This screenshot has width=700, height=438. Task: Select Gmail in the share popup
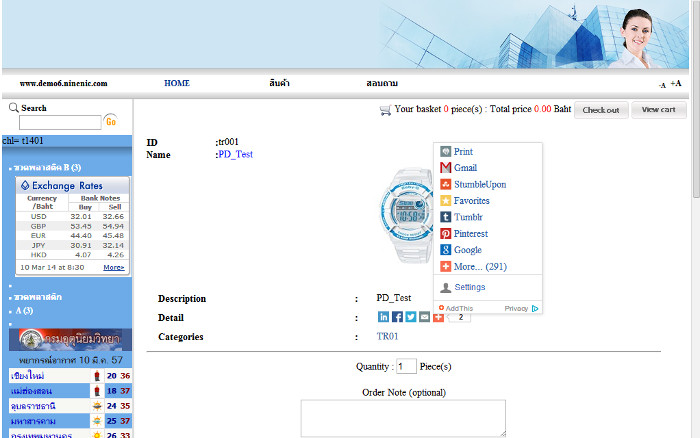[465, 168]
